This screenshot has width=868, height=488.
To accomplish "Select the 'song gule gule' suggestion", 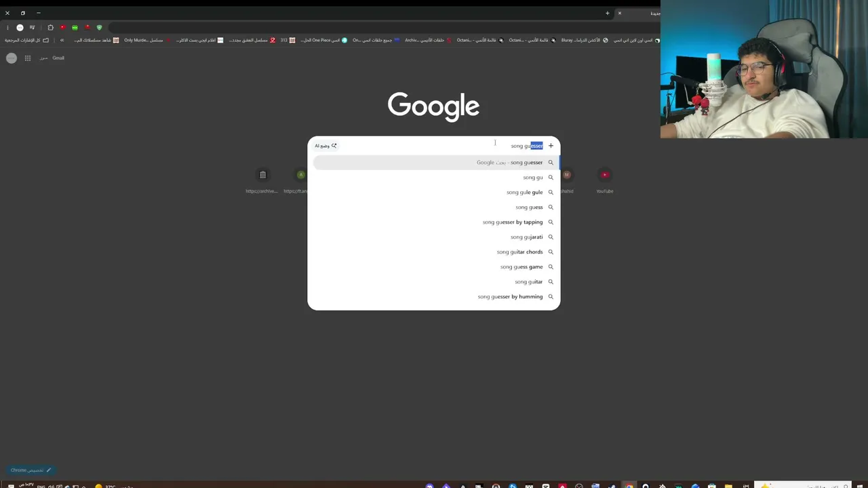I will click(x=434, y=192).
